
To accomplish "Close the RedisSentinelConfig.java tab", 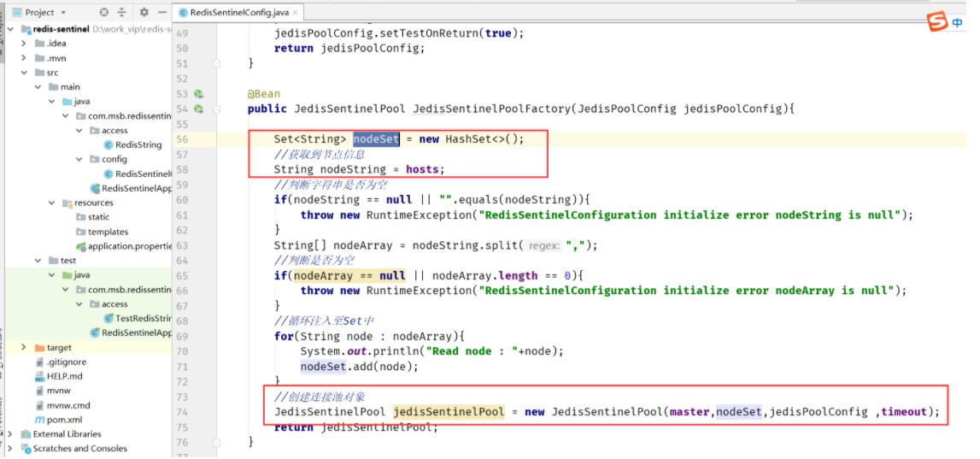I will [x=295, y=13].
